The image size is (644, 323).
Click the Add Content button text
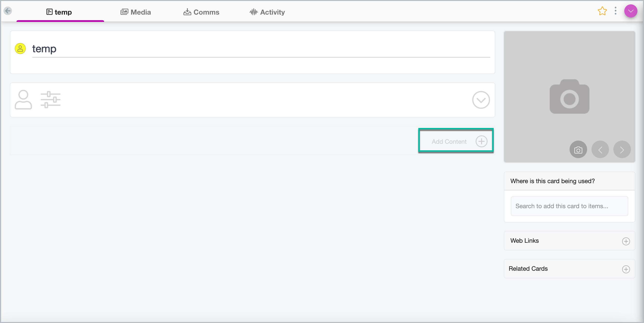coord(449,142)
